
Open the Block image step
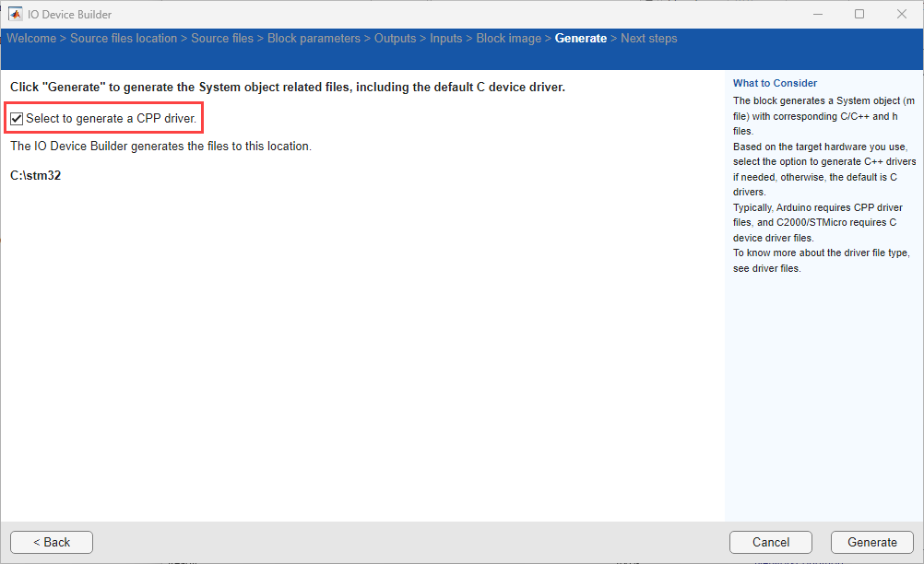508,38
